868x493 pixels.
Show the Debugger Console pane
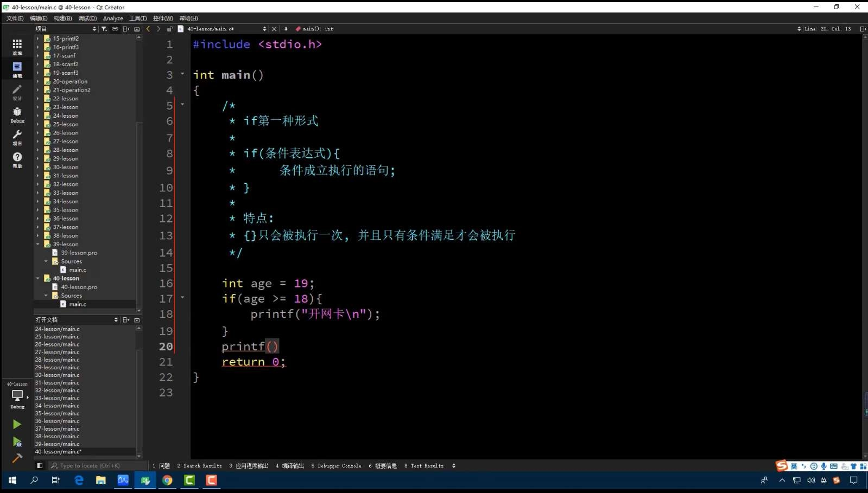click(x=336, y=465)
